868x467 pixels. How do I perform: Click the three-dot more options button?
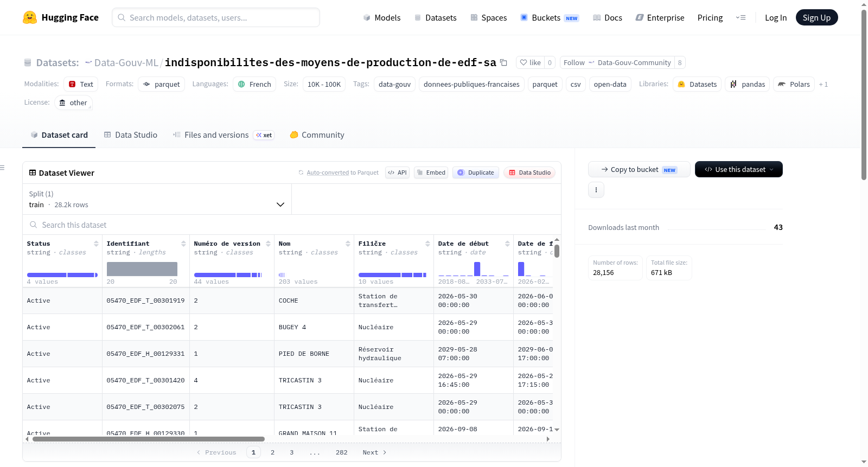coord(596,190)
